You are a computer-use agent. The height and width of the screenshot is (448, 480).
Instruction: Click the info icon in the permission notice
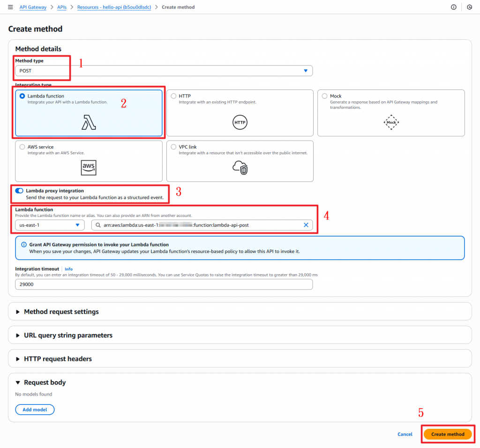click(23, 245)
